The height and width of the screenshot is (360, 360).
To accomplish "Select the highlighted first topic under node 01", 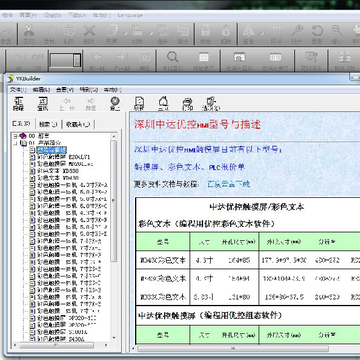I will pos(51,150).
